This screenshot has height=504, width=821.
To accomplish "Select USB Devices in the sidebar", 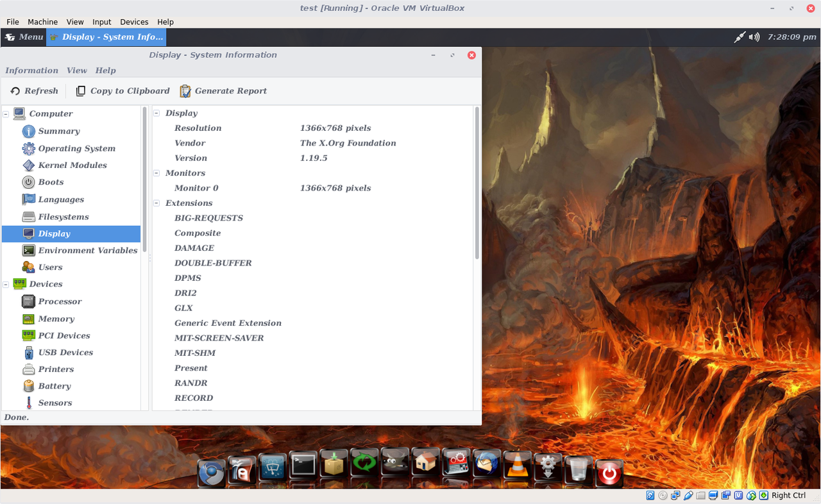I will click(65, 353).
